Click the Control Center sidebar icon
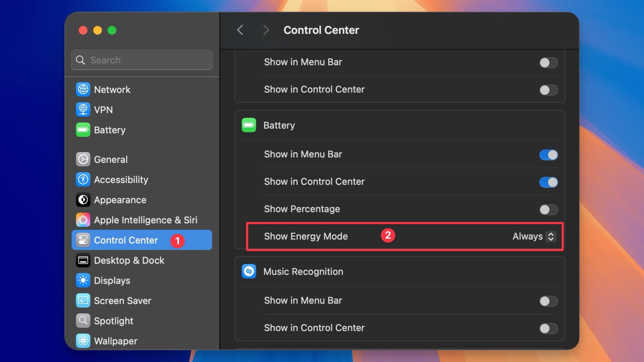 point(83,240)
